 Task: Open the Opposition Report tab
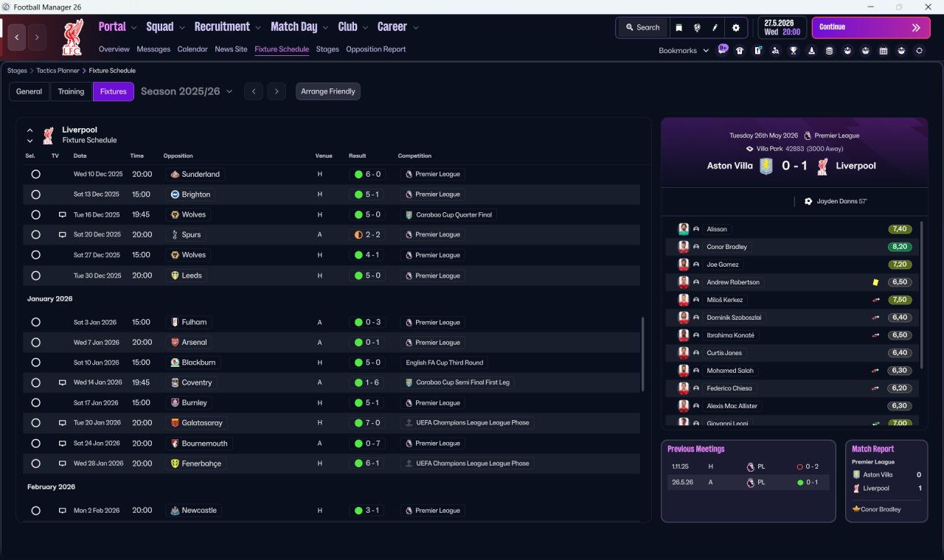[376, 49]
